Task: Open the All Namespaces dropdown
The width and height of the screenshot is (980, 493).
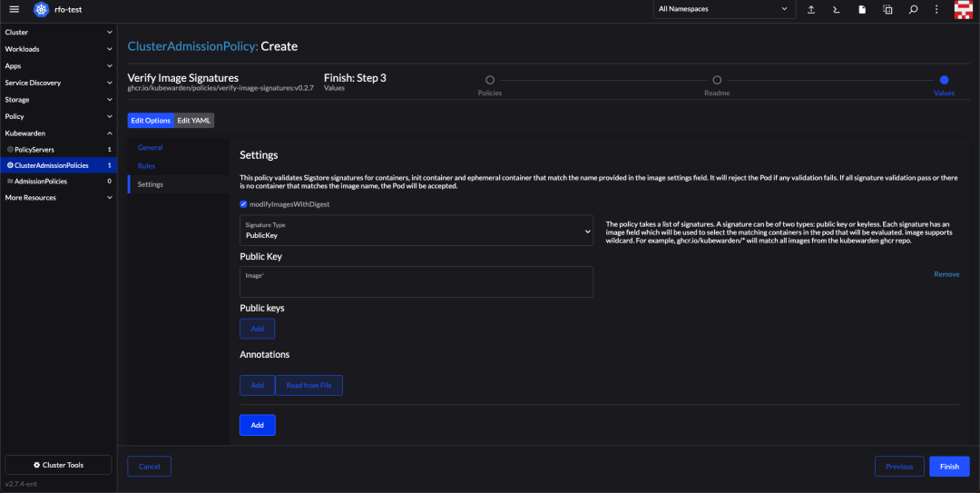Action: pos(724,9)
